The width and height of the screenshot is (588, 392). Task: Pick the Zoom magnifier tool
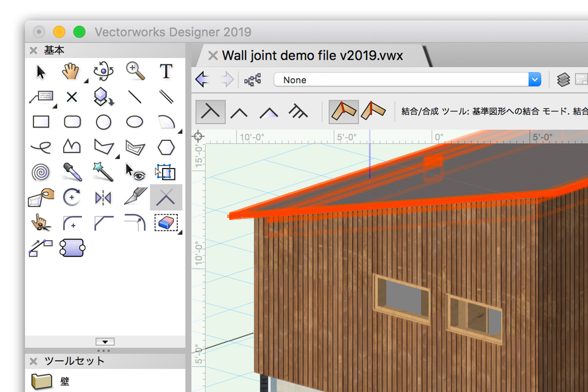[135, 72]
